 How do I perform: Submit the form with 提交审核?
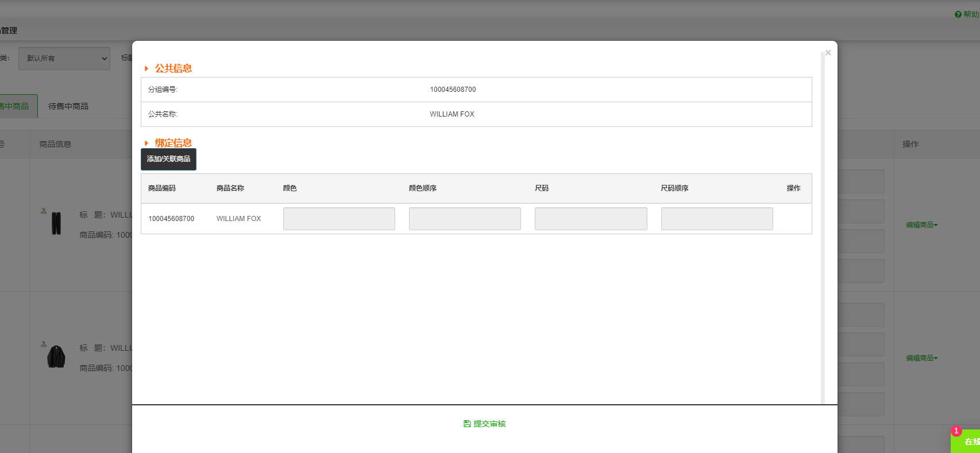484,424
